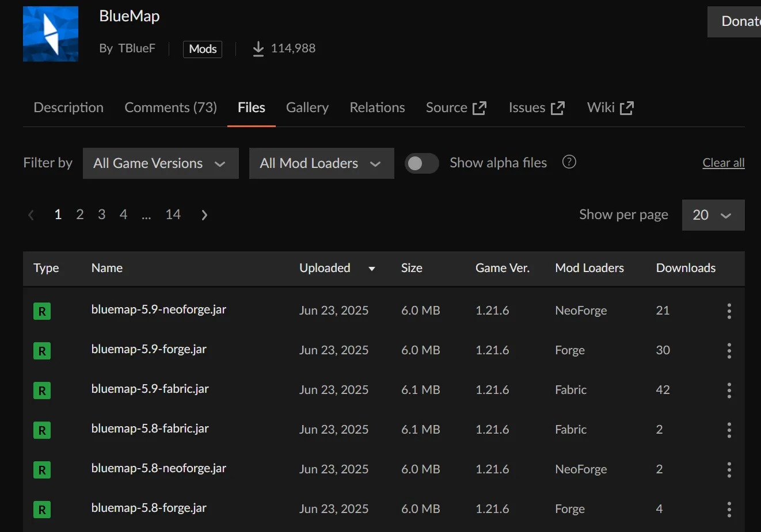The image size is (761, 532).
Task: Go to page 2 of files
Action: pos(80,215)
